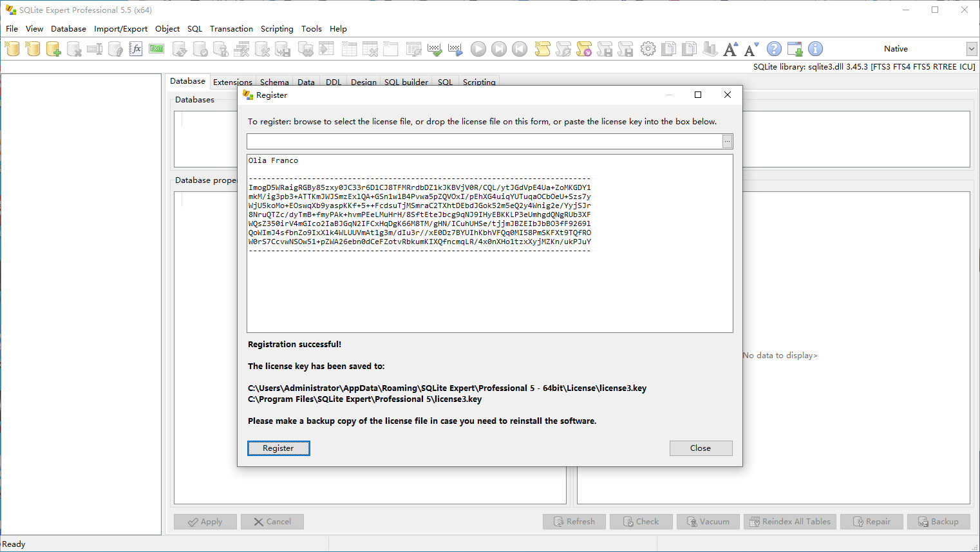The width and height of the screenshot is (980, 552).
Task: Open the Import/Export menu
Action: tap(120, 29)
